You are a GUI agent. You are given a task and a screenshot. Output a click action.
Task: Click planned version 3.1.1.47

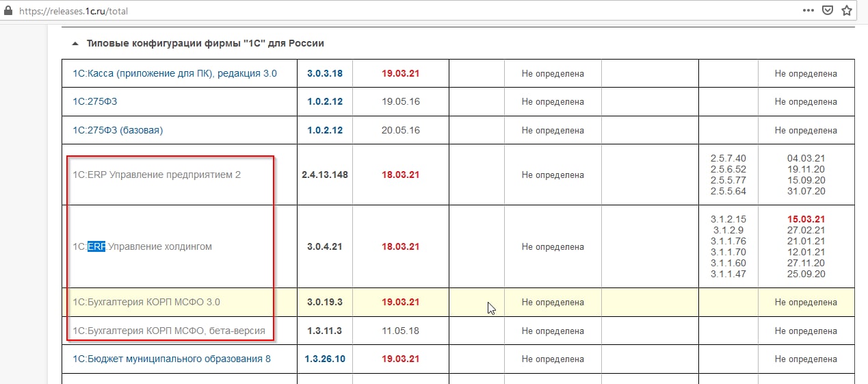point(728,274)
